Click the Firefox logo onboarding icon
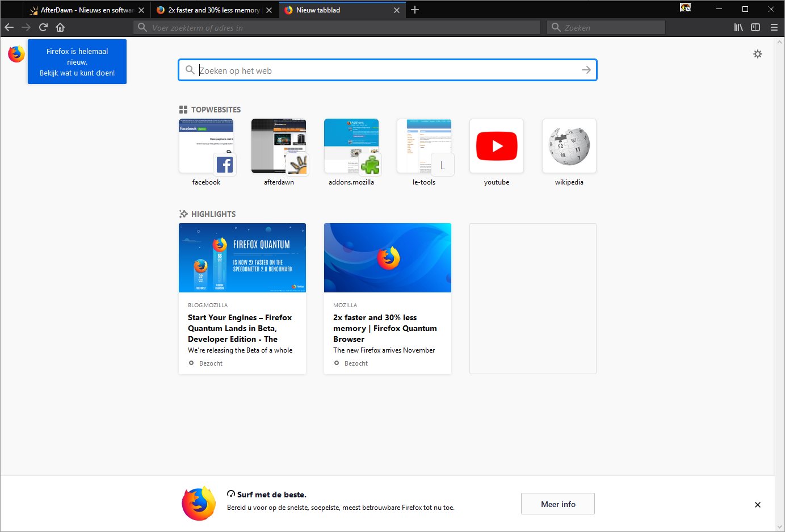Screen dimensions: 785x532 point(16,53)
